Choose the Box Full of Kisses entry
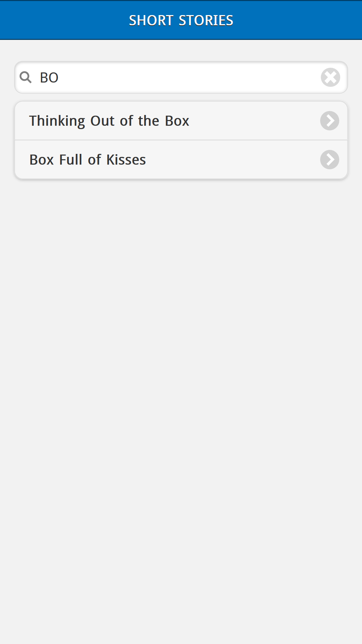This screenshot has height=644, width=362. 88,160
